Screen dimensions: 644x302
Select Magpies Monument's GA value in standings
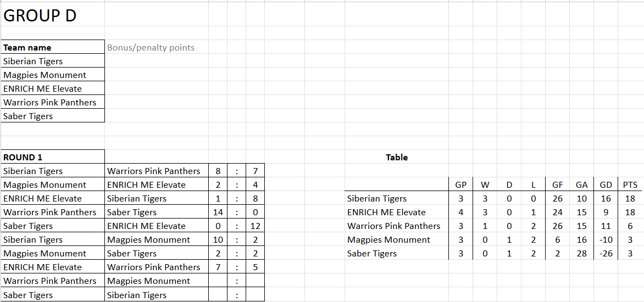[x=581, y=240]
